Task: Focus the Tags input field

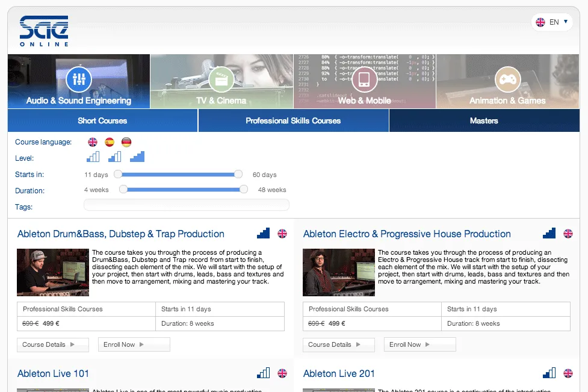Action: 187,205
